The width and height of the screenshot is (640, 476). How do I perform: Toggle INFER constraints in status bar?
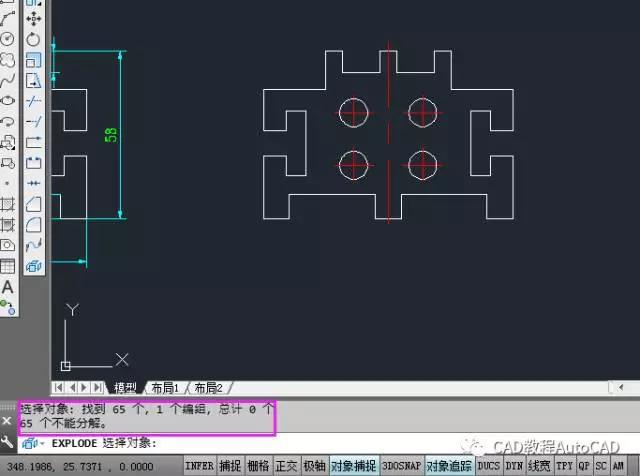199,466
